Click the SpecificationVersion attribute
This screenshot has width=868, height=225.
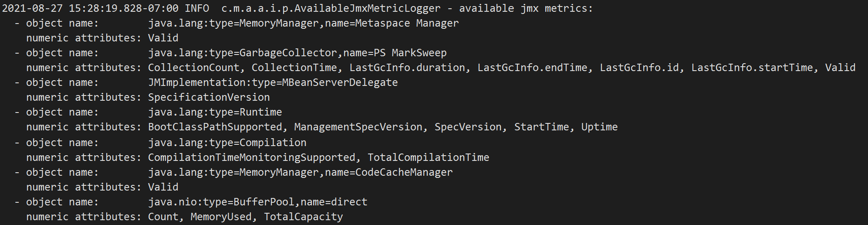click(209, 97)
